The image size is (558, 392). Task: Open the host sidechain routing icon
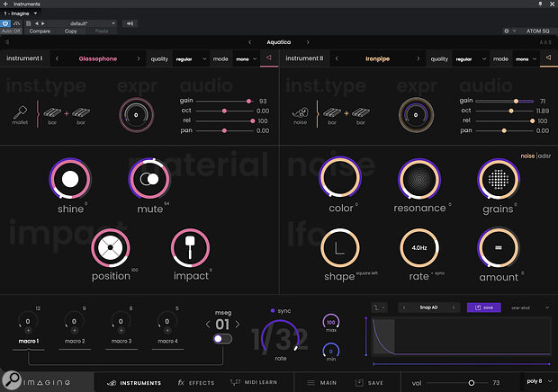point(130,23)
